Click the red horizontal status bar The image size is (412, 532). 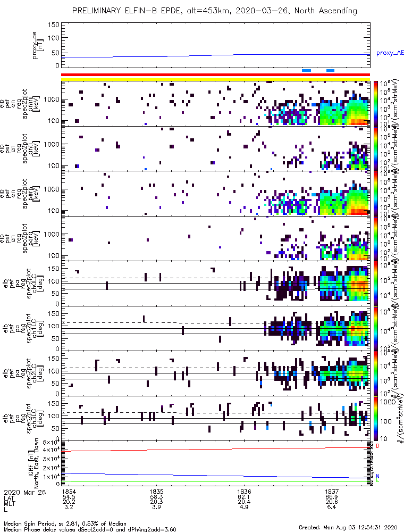[216, 75]
